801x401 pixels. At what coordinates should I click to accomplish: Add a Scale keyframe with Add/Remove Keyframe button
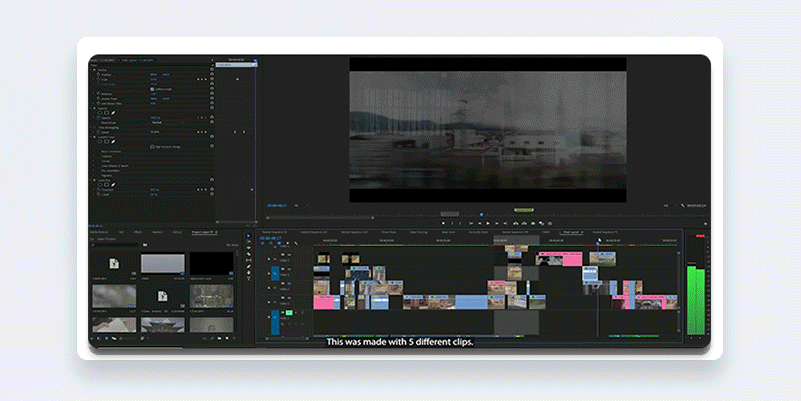(x=202, y=79)
